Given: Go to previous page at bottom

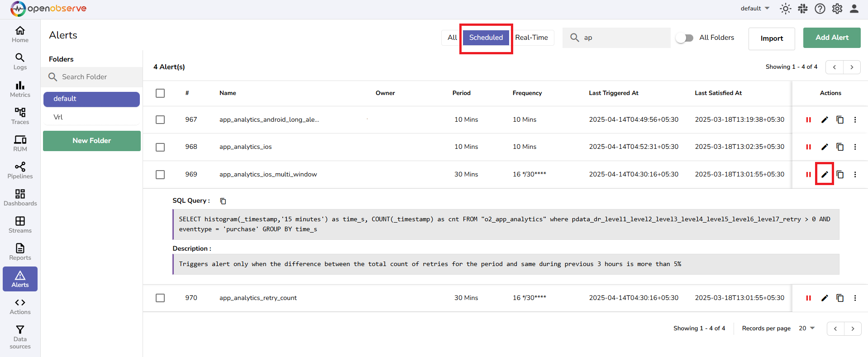Looking at the screenshot, I should coord(835,328).
